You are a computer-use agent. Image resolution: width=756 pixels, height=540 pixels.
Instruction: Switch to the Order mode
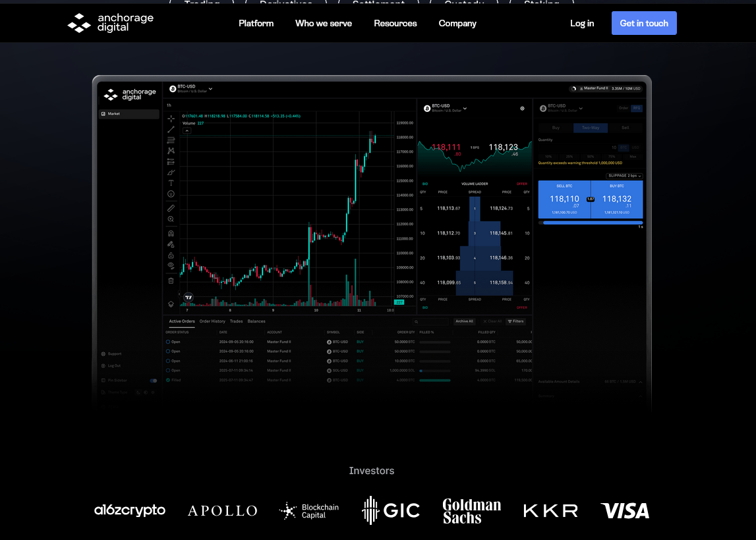[624, 109]
